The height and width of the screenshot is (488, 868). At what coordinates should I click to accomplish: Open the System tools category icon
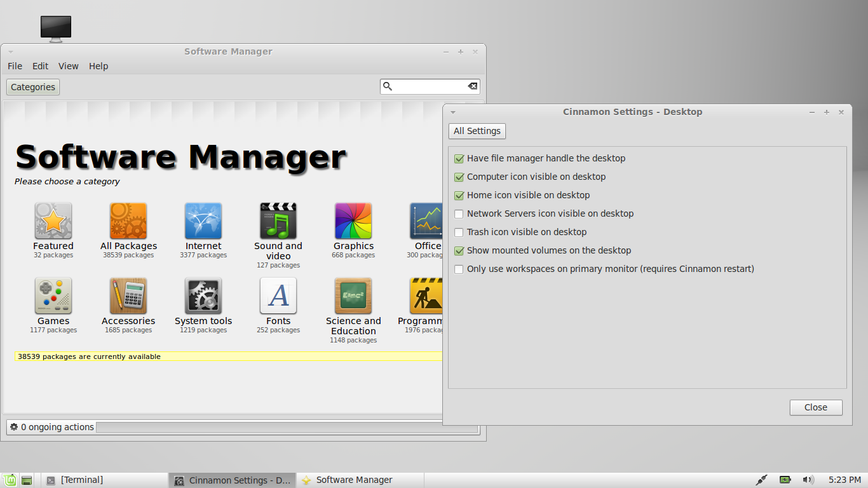pyautogui.click(x=203, y=296)
